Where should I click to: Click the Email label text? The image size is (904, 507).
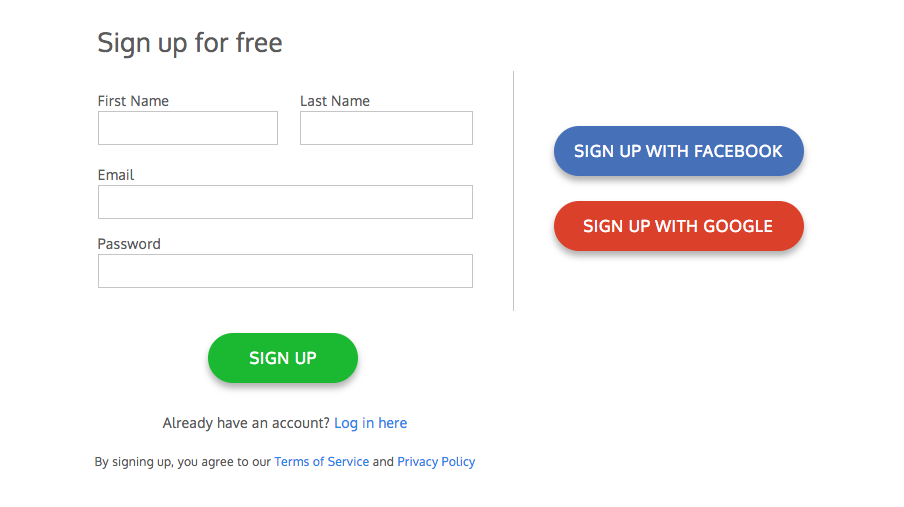click(116, 175)
